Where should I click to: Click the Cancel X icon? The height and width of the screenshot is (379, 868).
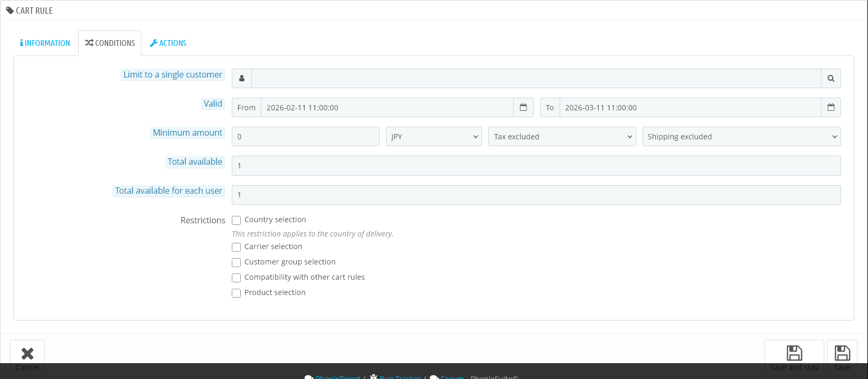click(x=27, y=353)
